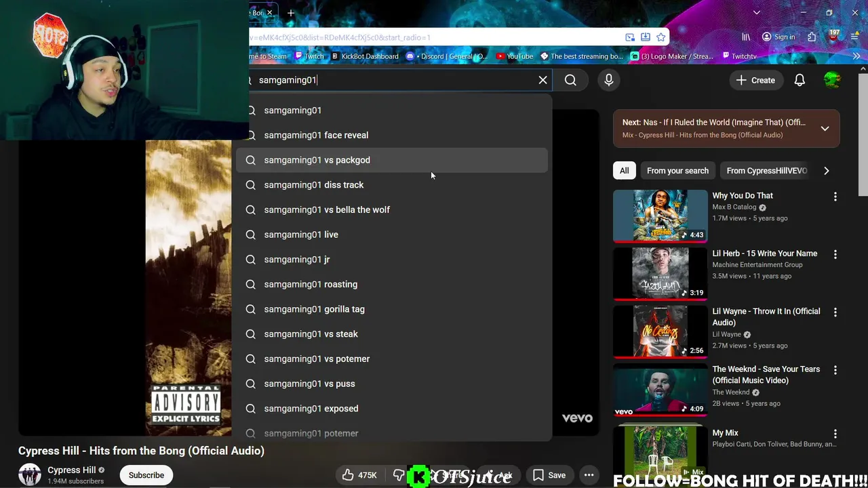Close the current browser tab
The width and height of the screenshot is (868, 488).
click(x=269, y=13)
